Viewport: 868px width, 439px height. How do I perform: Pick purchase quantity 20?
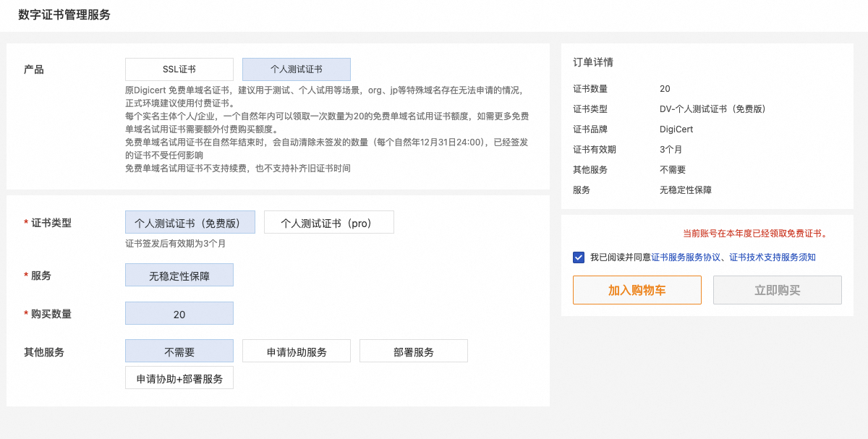179,314
